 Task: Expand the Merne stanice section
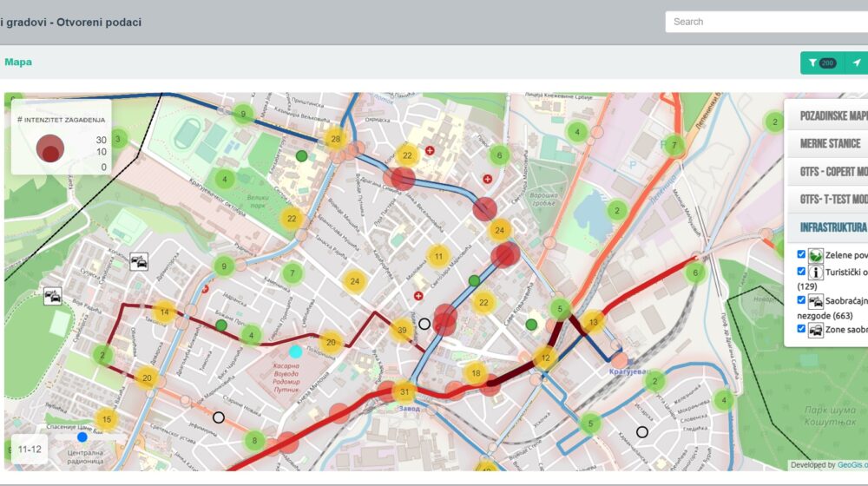830,143
